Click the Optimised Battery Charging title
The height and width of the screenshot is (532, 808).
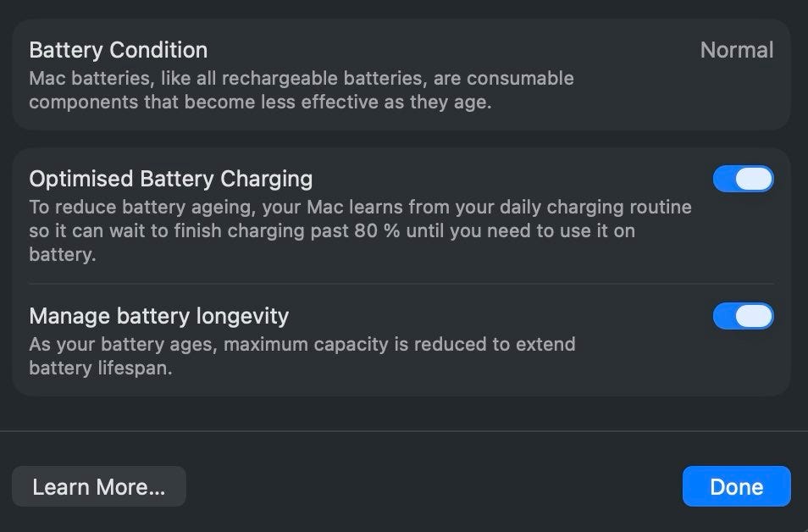170,179
